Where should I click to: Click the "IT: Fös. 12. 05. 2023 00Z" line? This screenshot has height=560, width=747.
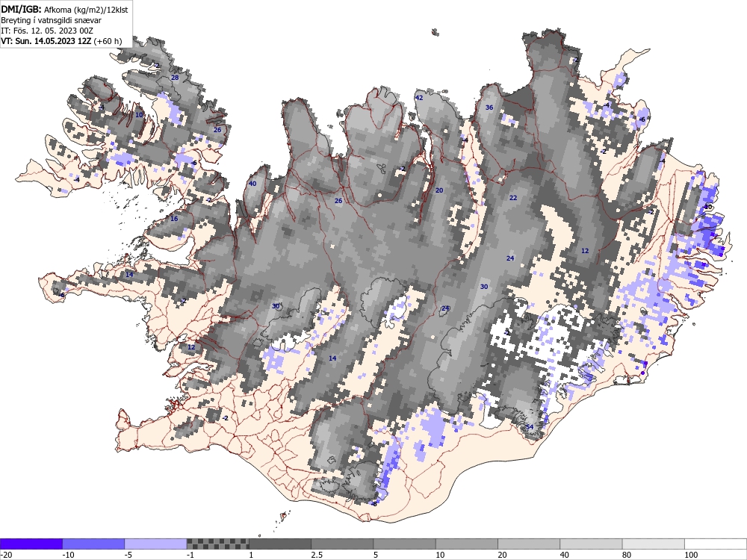click(46, 31)
